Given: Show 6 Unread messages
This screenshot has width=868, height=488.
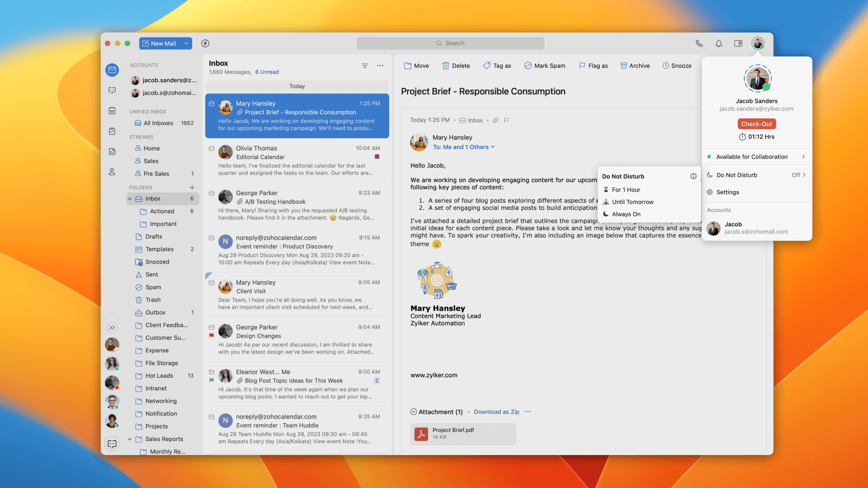Looking at the screenshot, I should (x=266, y=72).
